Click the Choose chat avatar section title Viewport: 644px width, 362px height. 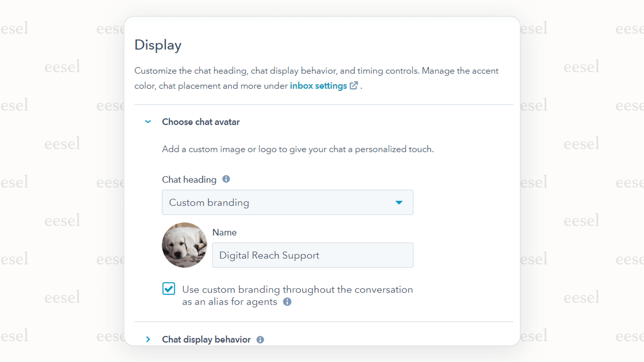[x=201, y=121]
